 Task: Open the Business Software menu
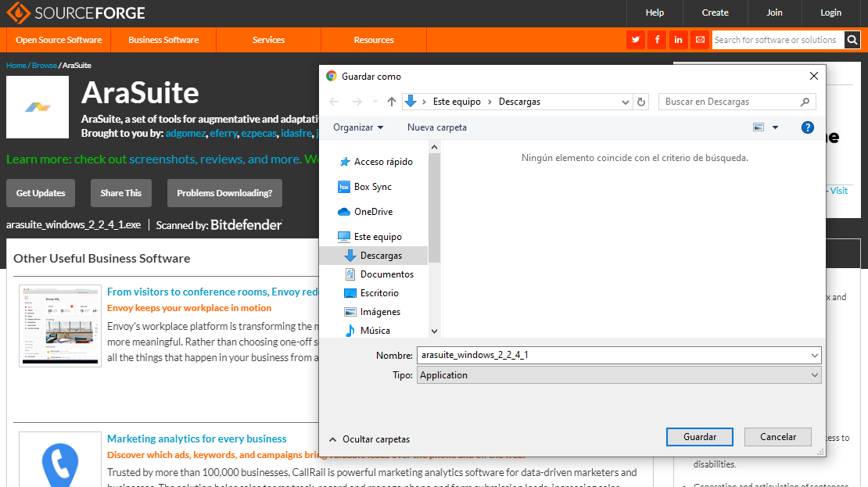tap(163, 40)
